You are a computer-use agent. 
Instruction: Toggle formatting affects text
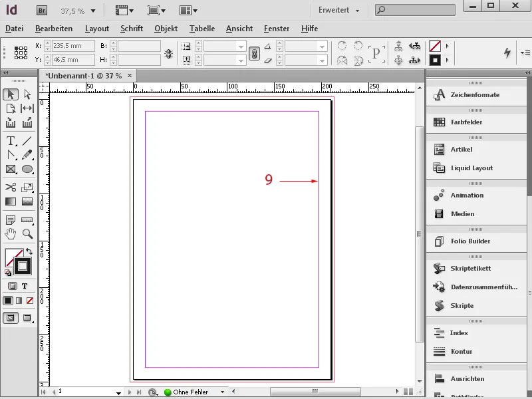pyautogui.click(x=25, y=286)
